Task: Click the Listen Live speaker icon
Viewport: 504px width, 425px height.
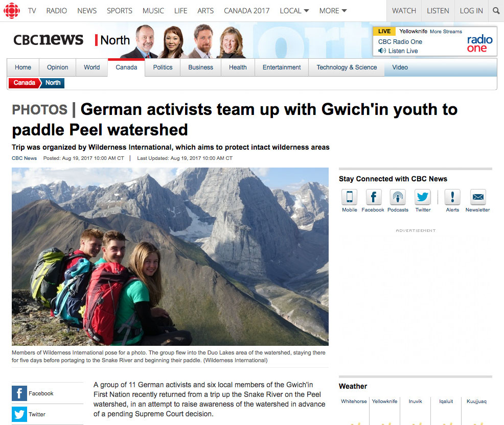Action: coord(382,51)
